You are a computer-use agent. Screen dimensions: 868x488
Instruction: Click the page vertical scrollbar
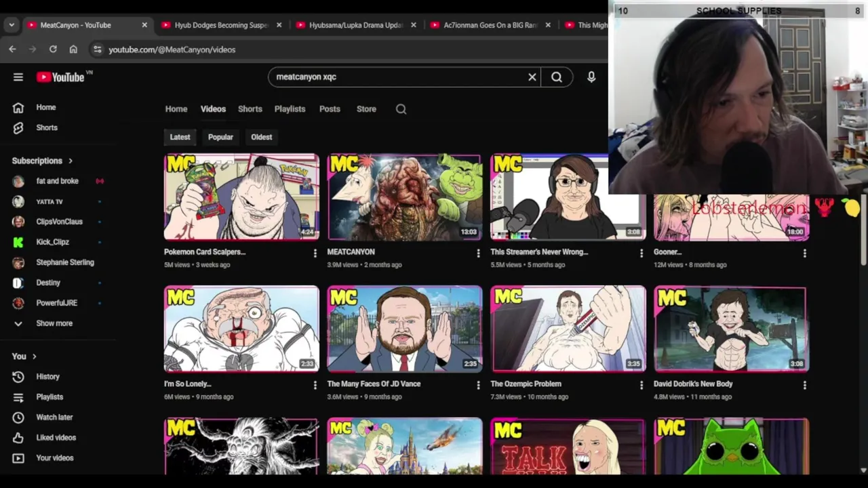[863, 230]
